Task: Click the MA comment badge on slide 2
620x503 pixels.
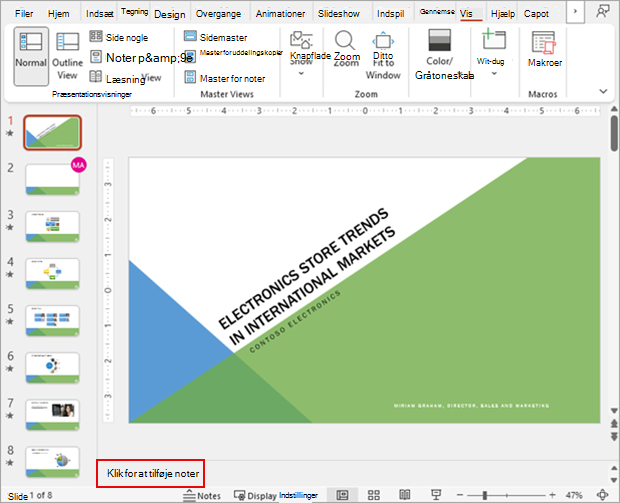Action: [x=79, y=165]
